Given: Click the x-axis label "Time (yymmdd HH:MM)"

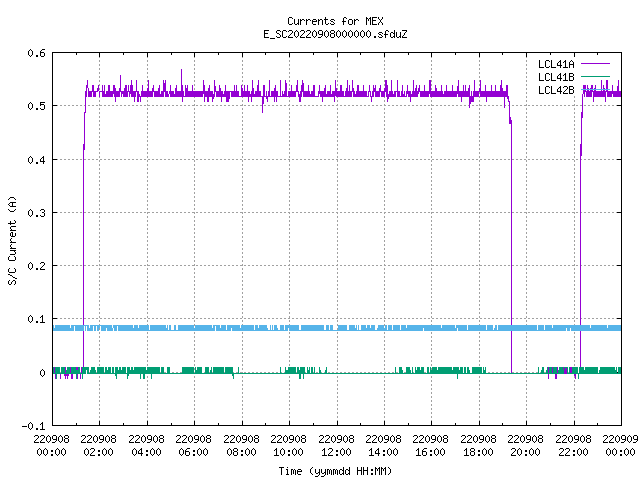Looking at the screenshot, I should coord(335,471).
